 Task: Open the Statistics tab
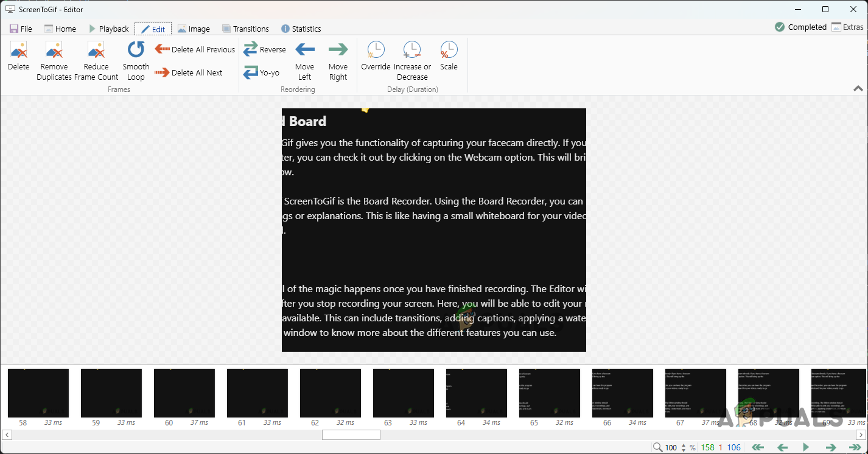click(301, 29)
